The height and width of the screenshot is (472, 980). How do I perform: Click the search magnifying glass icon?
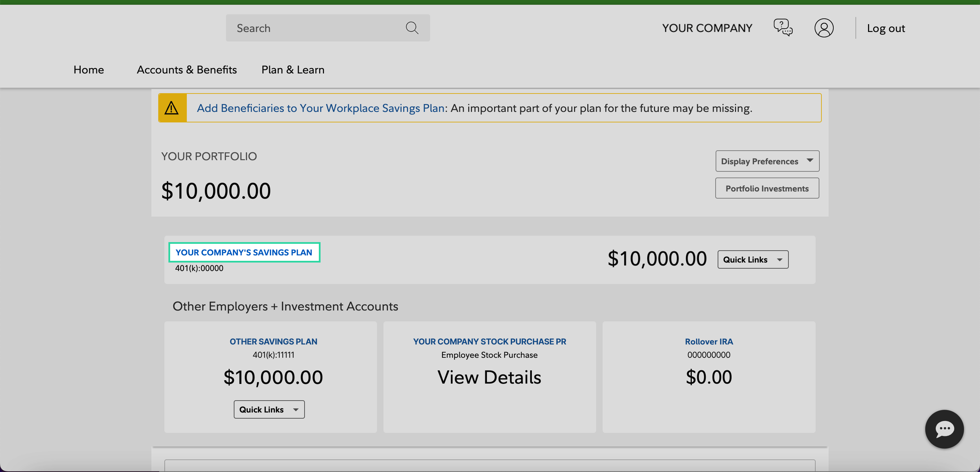(x=412, y=28)
